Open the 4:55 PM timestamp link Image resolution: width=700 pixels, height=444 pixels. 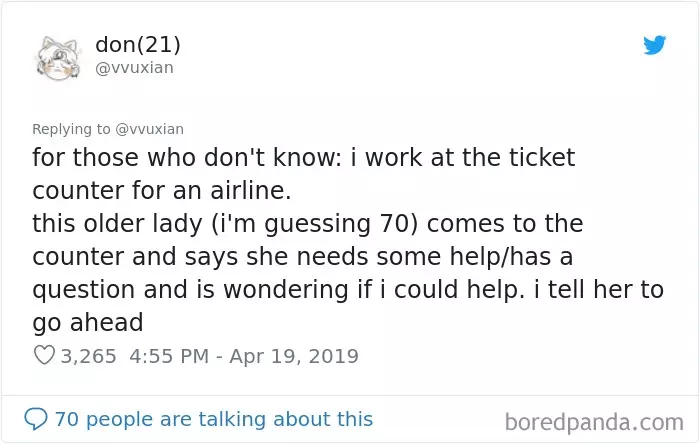click(169, 356)
